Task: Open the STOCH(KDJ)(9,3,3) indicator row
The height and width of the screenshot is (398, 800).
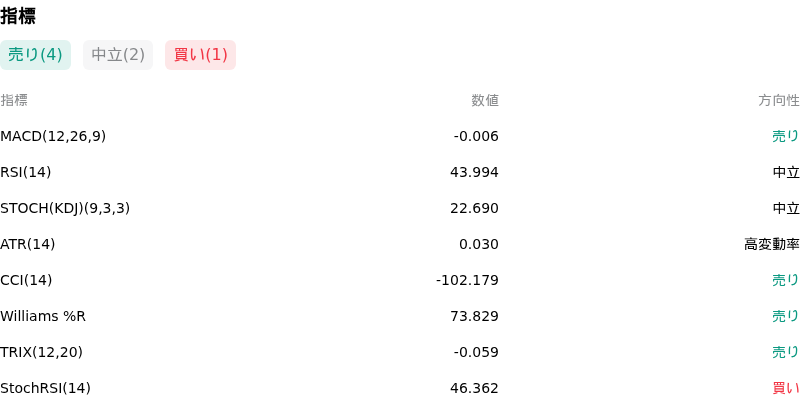Action: click(x=400, y=208)
